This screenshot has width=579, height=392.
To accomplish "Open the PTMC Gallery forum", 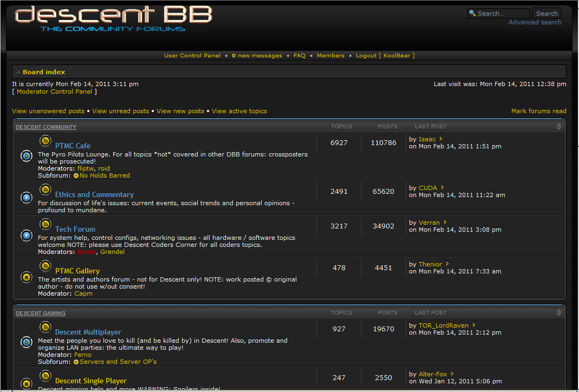I will [77, 271].
